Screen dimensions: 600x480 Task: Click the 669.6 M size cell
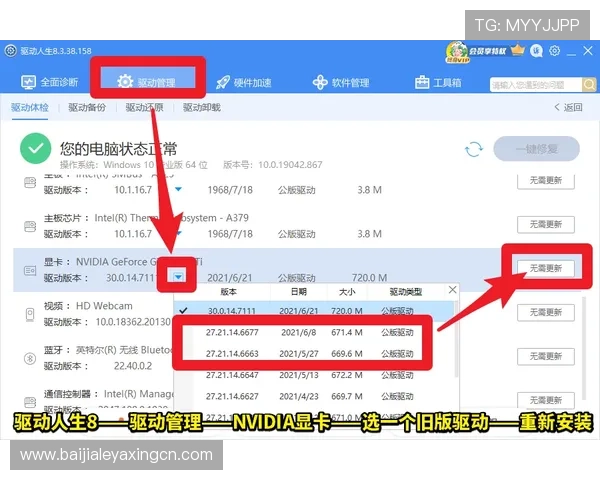(x=347, y=354)
